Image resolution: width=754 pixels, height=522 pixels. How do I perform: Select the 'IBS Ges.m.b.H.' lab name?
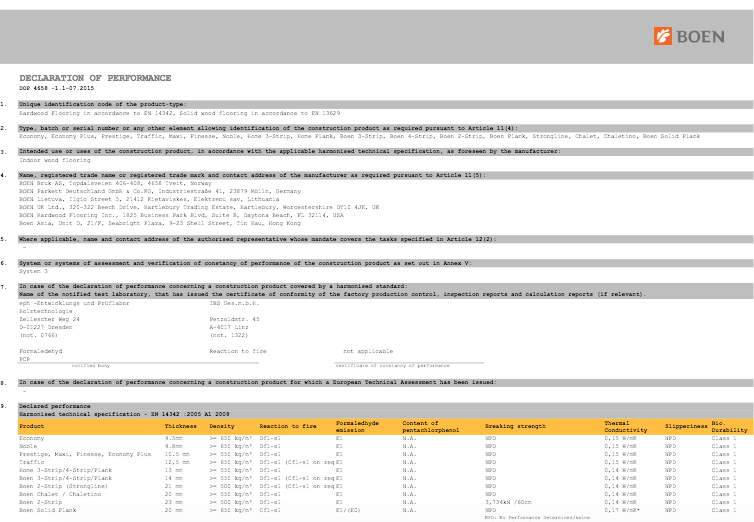(234, 303)
